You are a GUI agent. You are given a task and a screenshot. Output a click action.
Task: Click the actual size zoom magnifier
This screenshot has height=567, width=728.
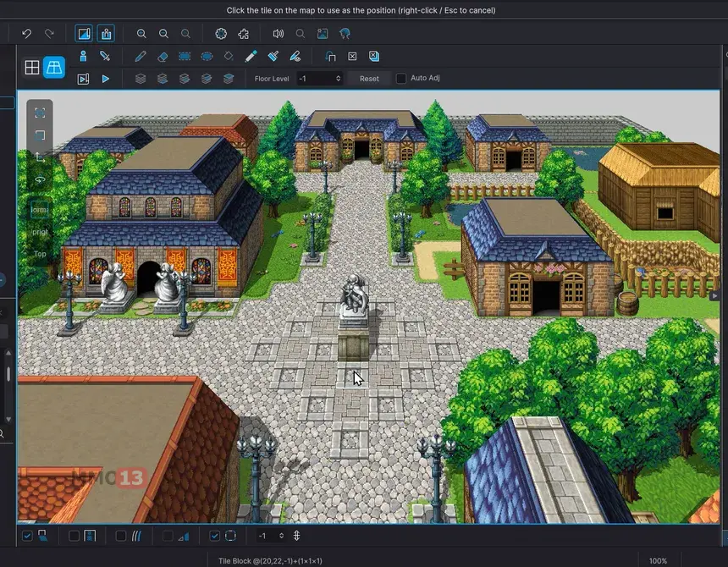click(185, 33)
